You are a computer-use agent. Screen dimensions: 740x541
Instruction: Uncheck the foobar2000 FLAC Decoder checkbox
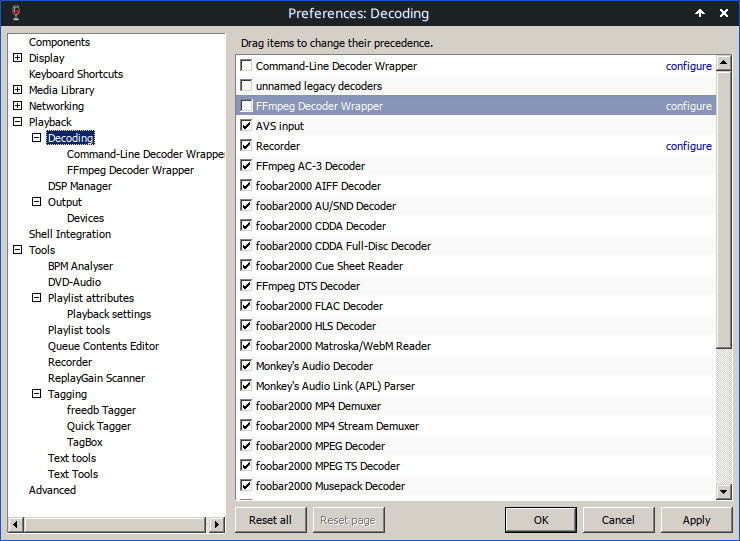point(246,306)
